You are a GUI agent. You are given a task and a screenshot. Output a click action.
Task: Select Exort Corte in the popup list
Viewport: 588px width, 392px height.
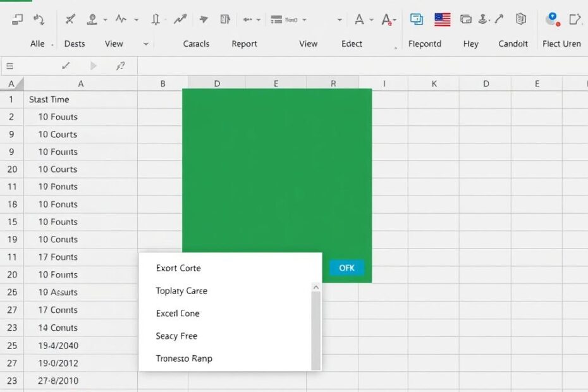pos(178,267)
